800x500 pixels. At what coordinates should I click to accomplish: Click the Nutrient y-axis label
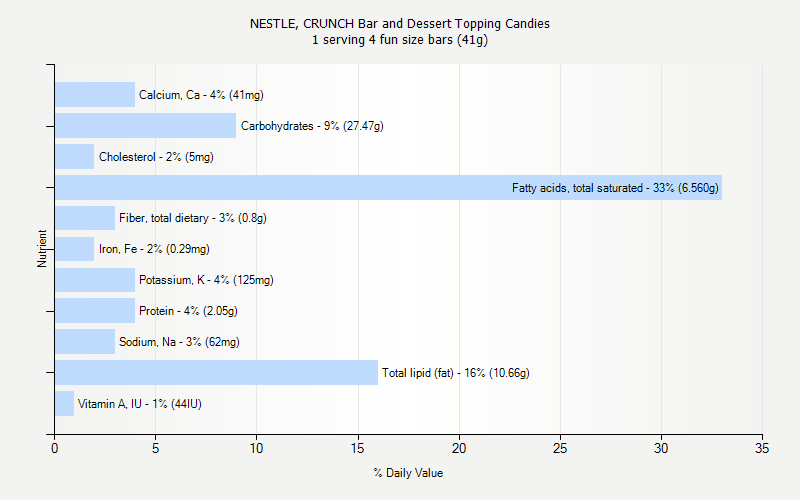click(42, 249)
